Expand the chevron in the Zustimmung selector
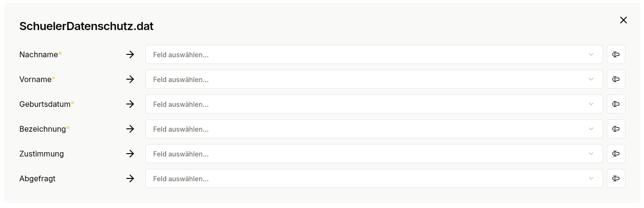644x208 pixels. coord(591,154)
